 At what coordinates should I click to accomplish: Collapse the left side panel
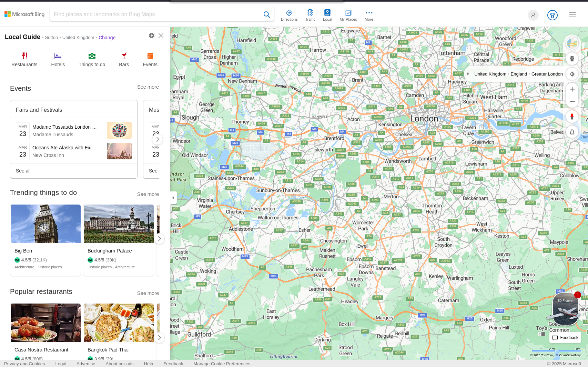(173, 198)
